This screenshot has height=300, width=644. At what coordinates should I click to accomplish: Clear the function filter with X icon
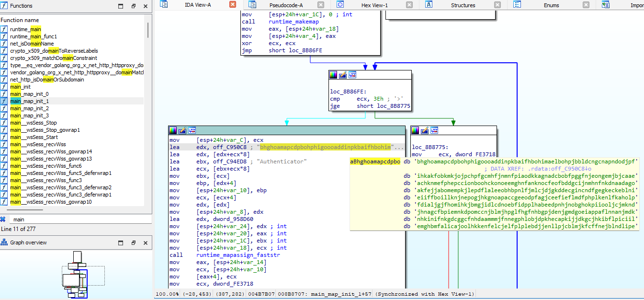3,219
